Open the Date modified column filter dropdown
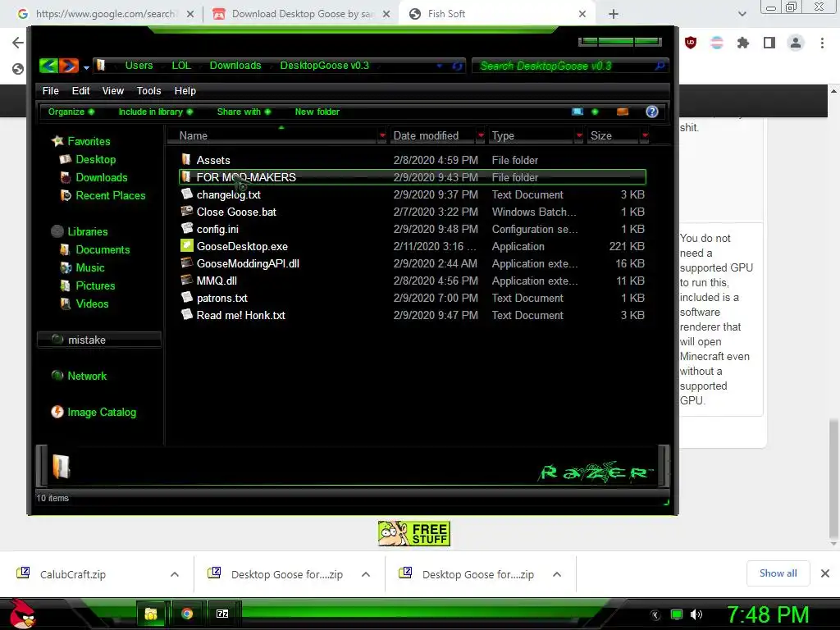Viewport: 840px width, 630px height. tap(481, 135)
